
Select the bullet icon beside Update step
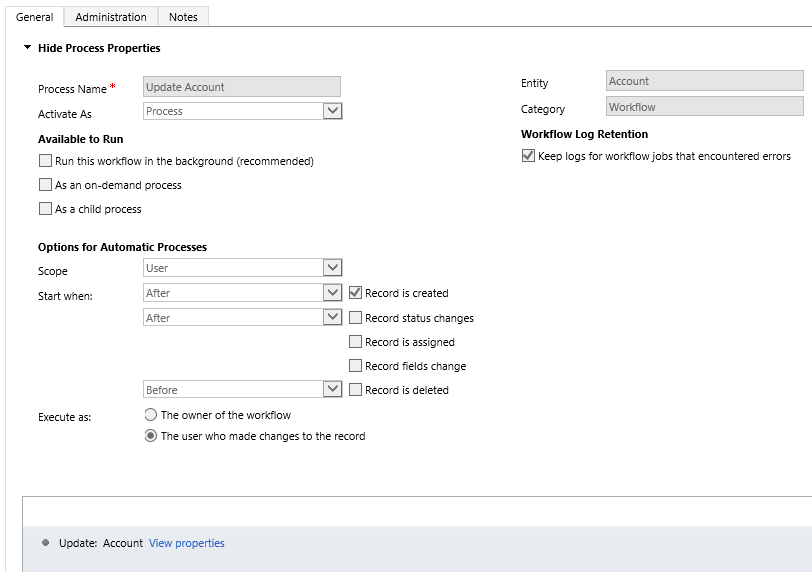click(x=46, y=542)
